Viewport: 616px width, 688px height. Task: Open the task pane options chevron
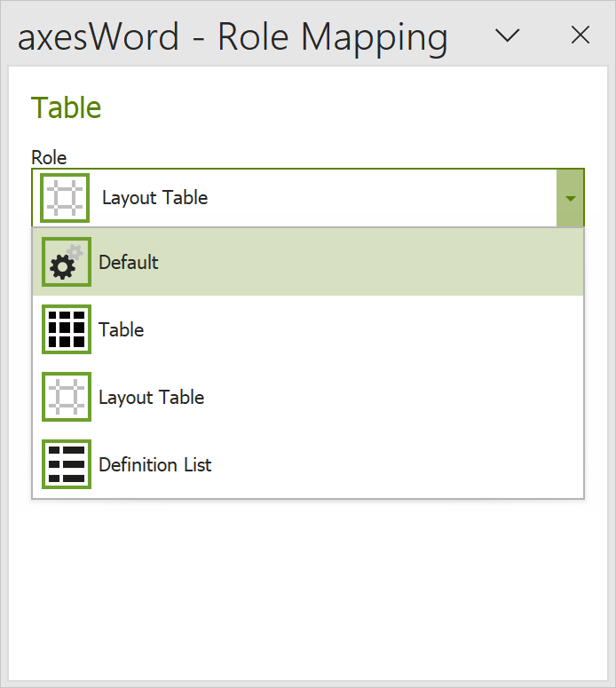[507, 36]
